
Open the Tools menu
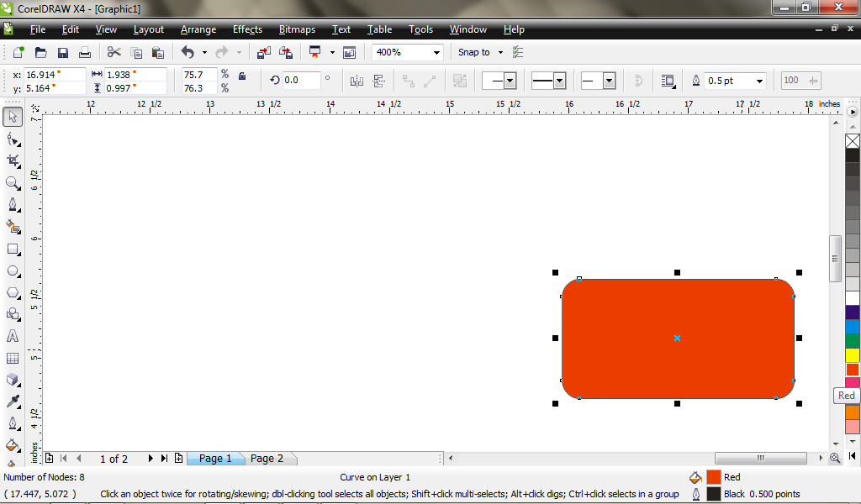tap(420, 29)
